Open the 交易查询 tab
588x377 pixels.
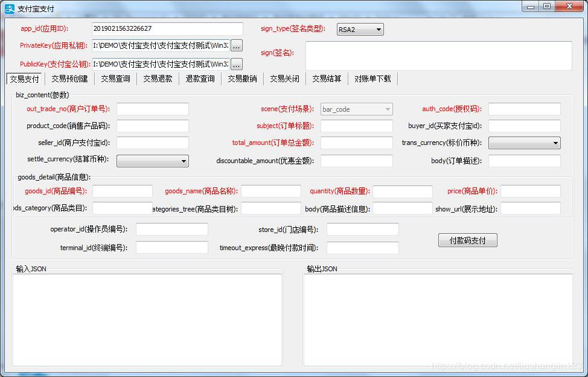click(x=115, y=79)
